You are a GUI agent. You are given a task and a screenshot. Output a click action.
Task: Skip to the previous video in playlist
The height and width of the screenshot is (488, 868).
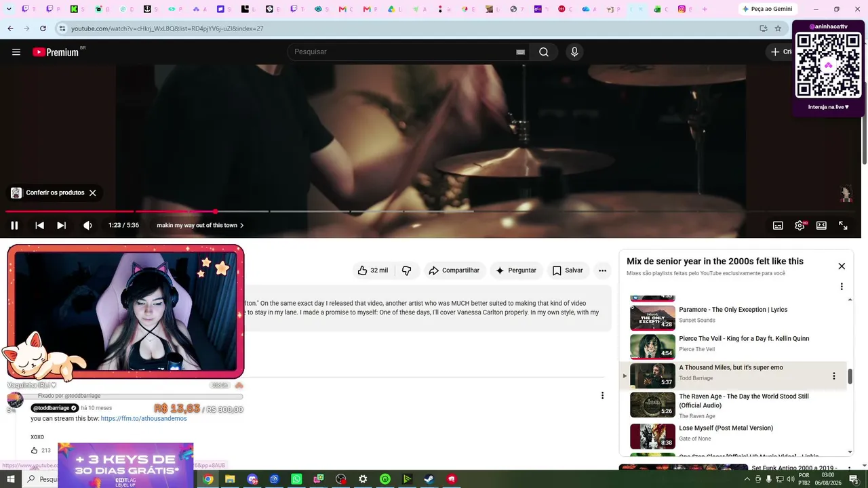coord(39,226)
